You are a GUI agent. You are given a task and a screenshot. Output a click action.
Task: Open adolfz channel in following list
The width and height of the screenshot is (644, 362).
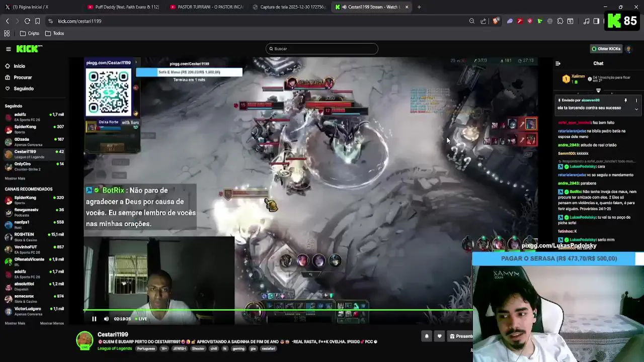click(34, 117)
